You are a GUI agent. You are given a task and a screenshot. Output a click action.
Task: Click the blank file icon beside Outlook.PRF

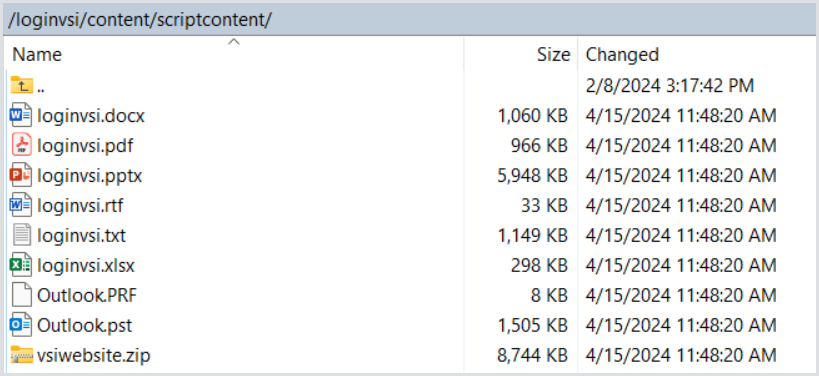(21, 296)
